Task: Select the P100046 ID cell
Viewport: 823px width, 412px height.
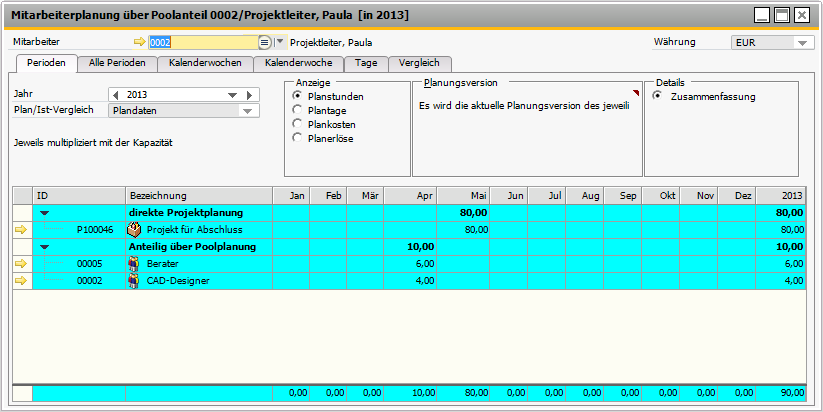Action: (79, 229)
